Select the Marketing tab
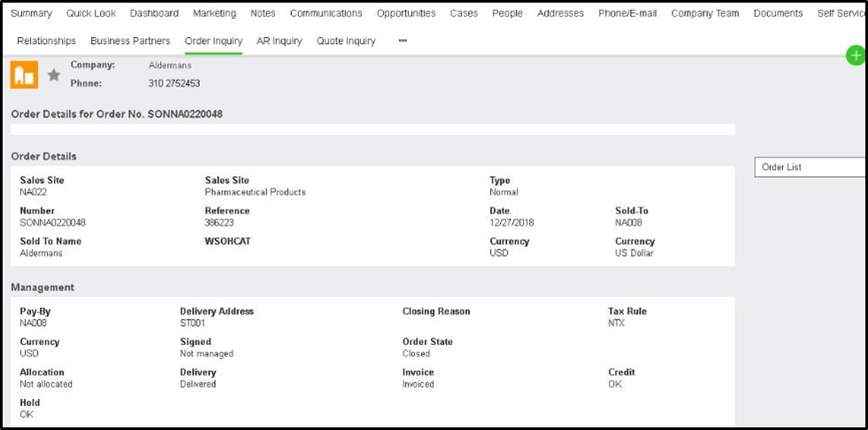This screenshot has height=430, width=868. point(214,13)
